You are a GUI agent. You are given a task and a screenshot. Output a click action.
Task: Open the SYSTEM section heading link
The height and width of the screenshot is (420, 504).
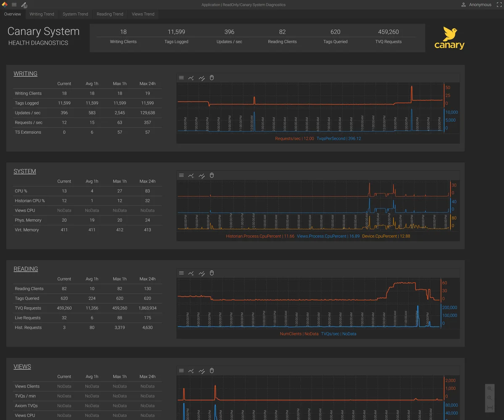tap(25, 171)
